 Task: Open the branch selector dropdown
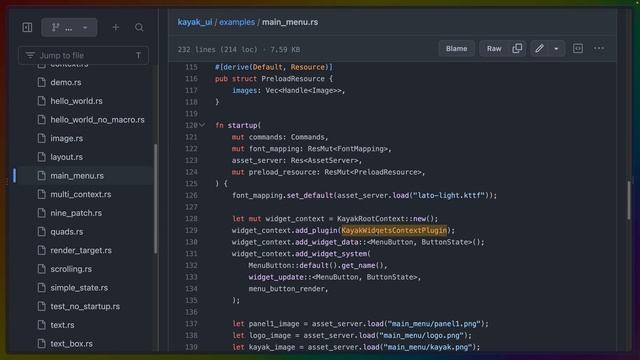pyautogui.click(x=69, y=27)
